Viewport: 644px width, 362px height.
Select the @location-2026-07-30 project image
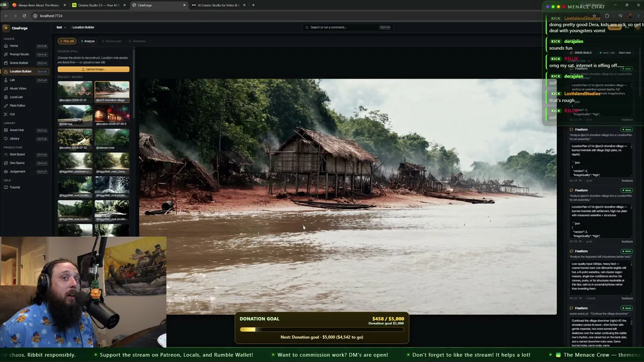coord(75,139)
